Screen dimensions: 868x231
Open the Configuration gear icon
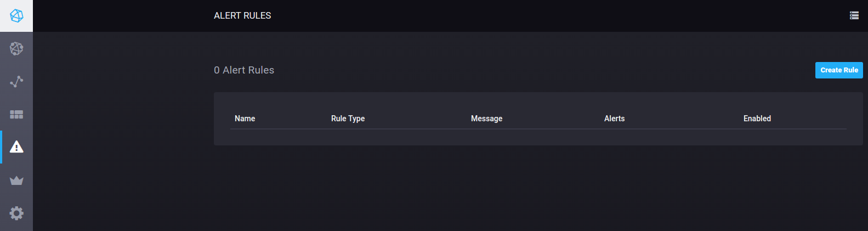tap(16, 213)
